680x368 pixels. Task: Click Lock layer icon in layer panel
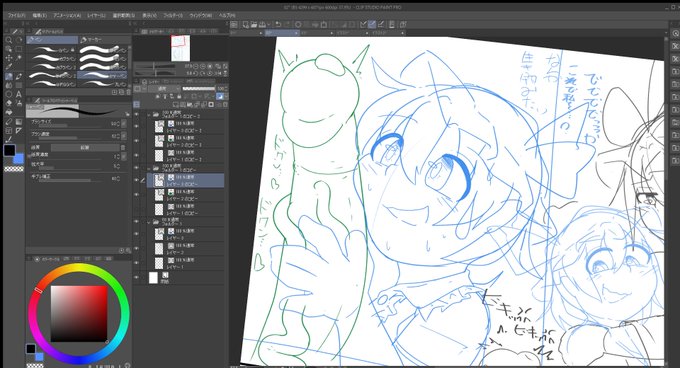point(179,96)
